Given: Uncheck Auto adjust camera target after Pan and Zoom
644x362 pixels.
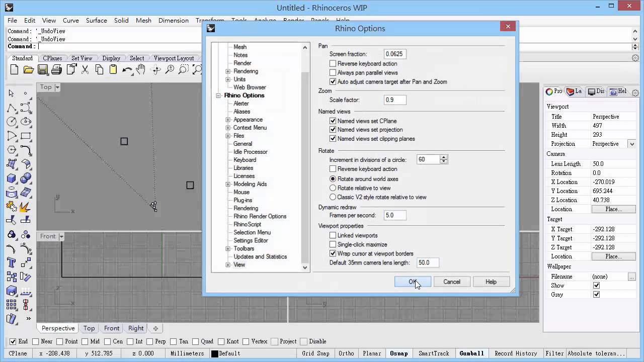Looking at the screenshot, I should point(333,82).
